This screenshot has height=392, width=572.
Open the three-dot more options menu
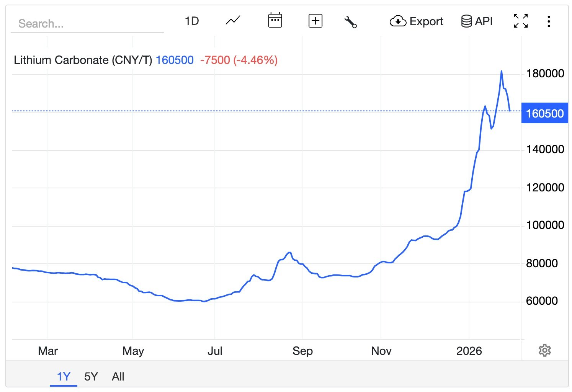[549, 21]
